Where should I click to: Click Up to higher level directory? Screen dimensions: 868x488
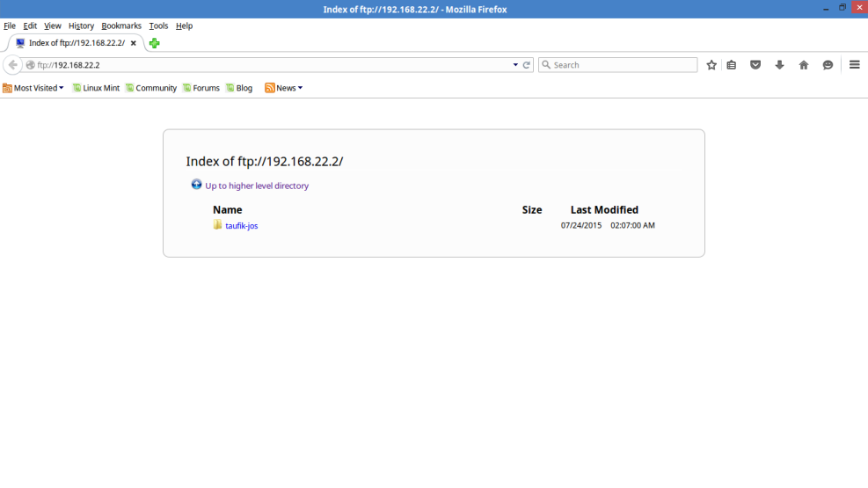256,186
